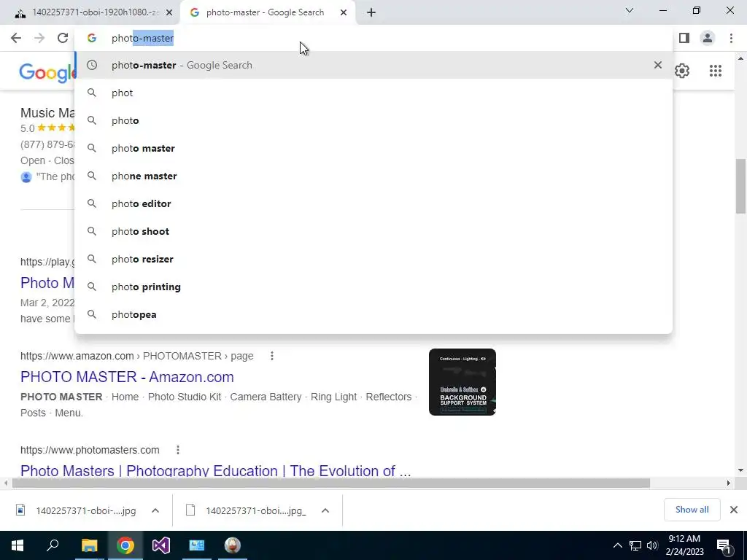Screen dimensions: 747x560
Task: Expand options for downloaded .jpg file
Action: (x=155, y=510)
